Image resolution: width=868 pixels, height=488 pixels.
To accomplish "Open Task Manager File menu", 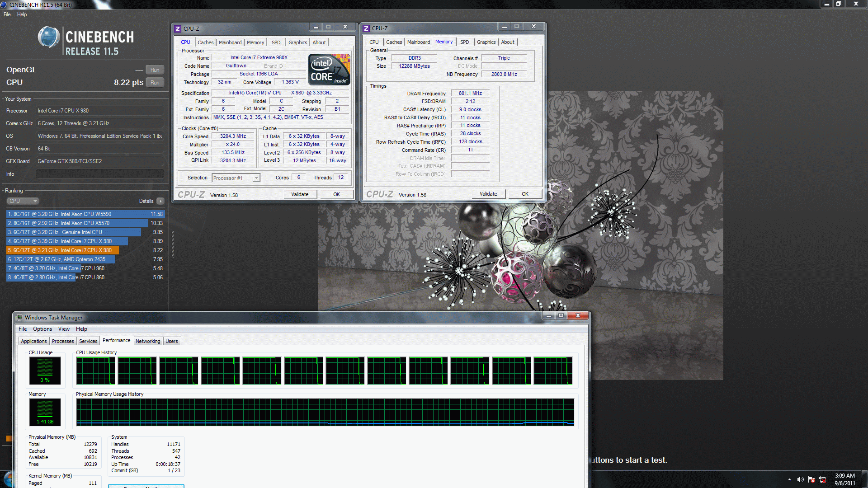I will click(x=23, y=329).
